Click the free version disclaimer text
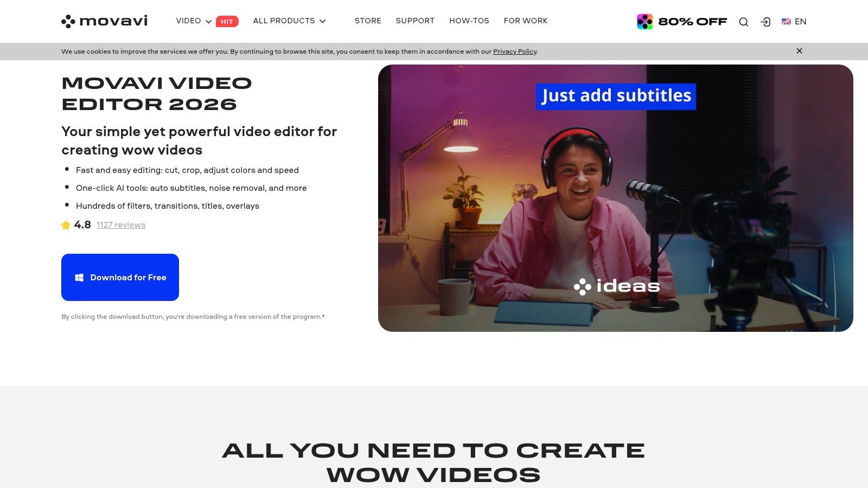This screenshot has width=868, height=488. (193, 317)
